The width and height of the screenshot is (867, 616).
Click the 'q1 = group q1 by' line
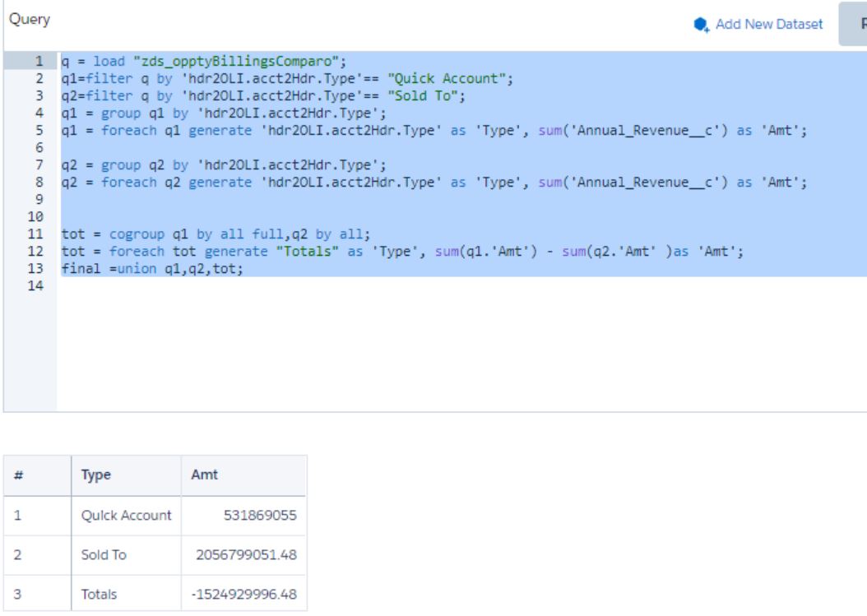point(224,113)
